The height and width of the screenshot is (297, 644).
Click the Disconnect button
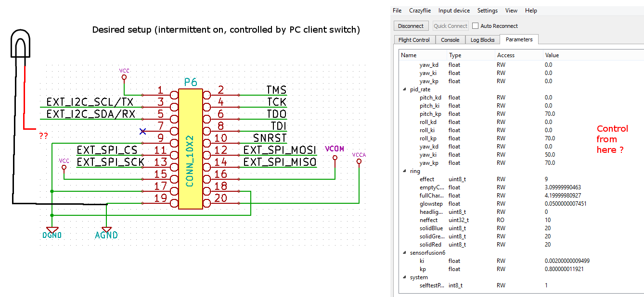(411, 26)
